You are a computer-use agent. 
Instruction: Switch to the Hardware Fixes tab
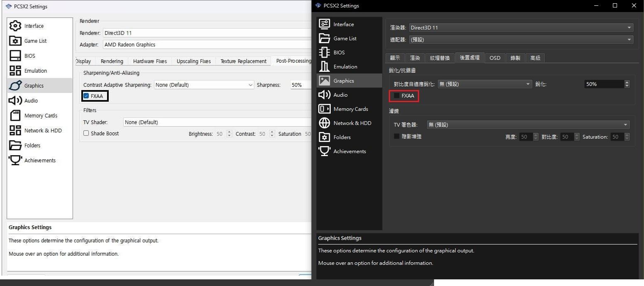[x=150, y=61]
